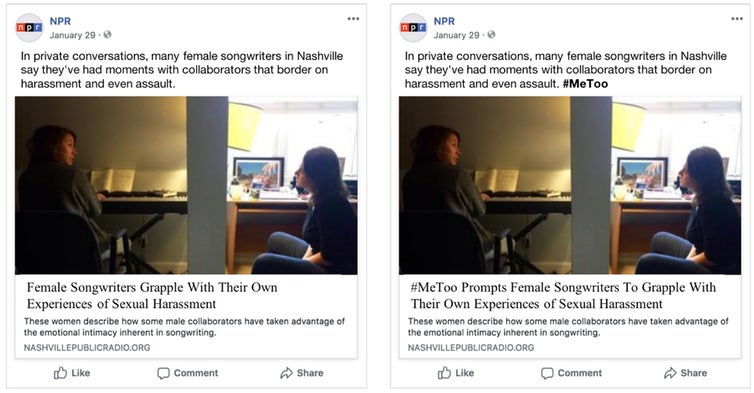Like the right #MeToo post
This screenshot has width=754, height=393.
(x=455, y=373)
